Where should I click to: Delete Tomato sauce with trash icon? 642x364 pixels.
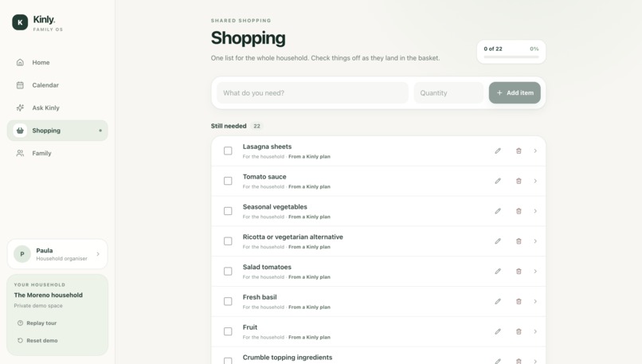click(x=519, y=181)
